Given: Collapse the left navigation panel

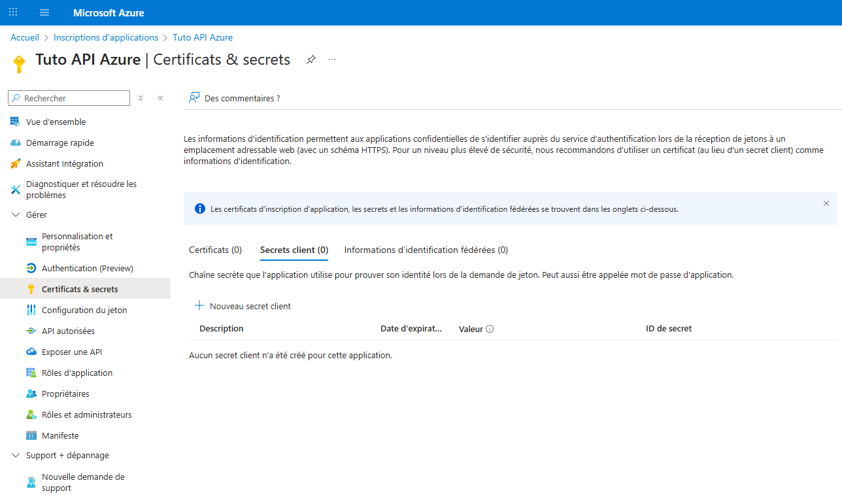Looking at the screenshot, I should point(160,97).
